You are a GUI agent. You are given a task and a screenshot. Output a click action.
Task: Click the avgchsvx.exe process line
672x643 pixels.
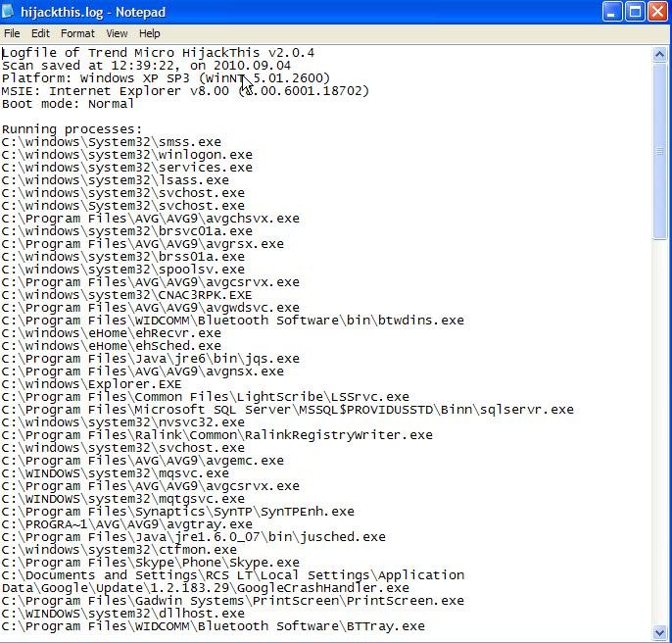coord(151,219)
